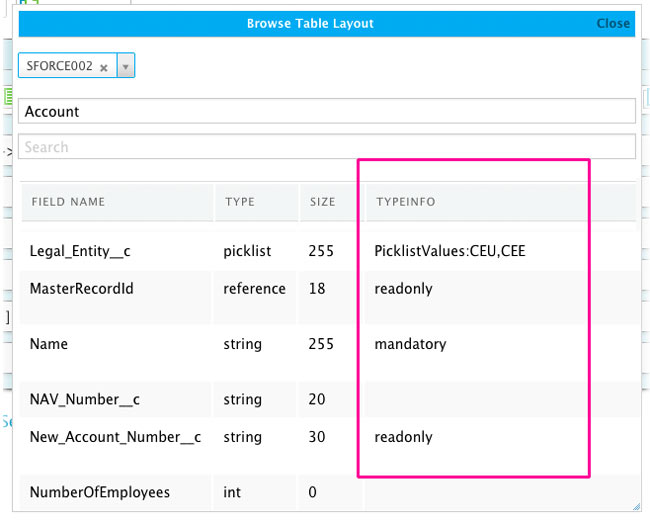
Task: Select the NumberOfEmployees field name
Action: (x=100, y=492)
